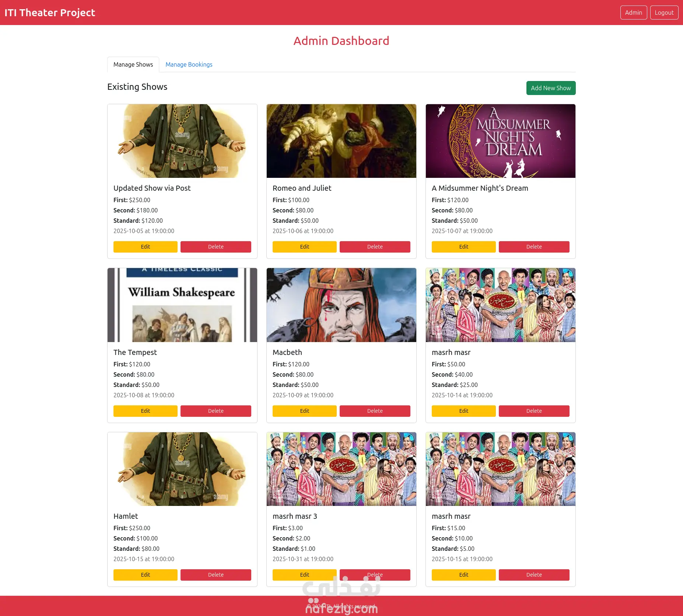The height and width of the screenshot is (616, 683).
Task: Click "Standard: $80.00" on the Hamlet card
Action: (x=136, y=549)
